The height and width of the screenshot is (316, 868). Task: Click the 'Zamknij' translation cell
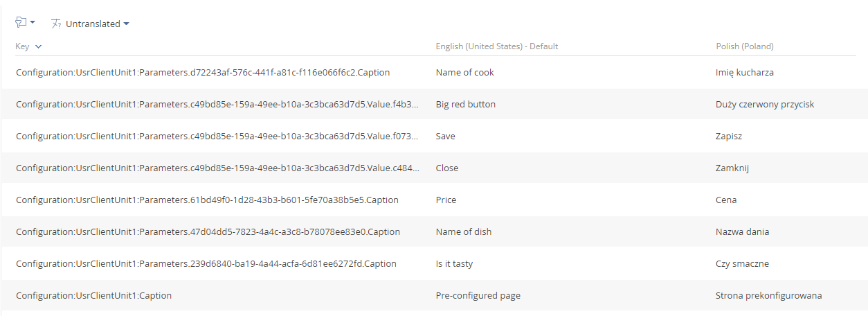click(x=732, y=168)
